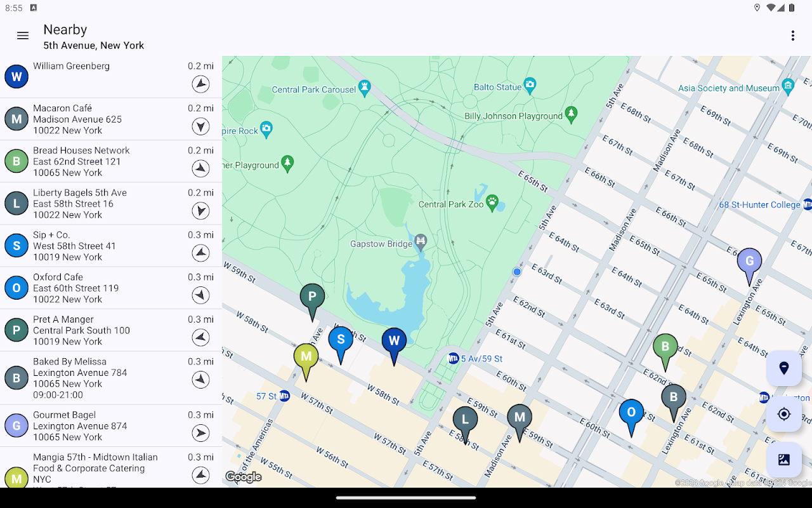Screen dimensions: 812x508
Task: Select the B avatar for Baked By Melissa
Action: [16, 378]
